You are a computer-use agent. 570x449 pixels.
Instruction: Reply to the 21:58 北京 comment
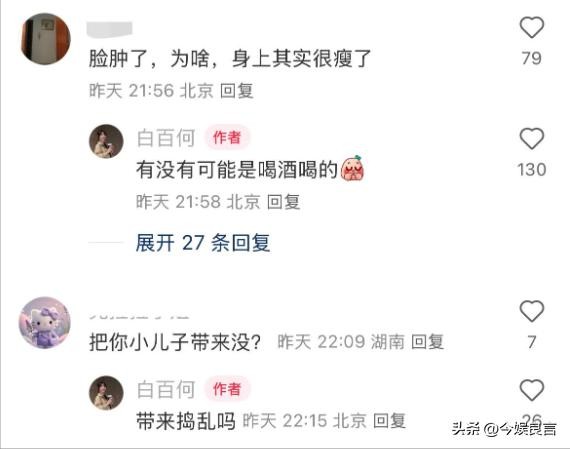pyautogui.click(x=284, y=202)
